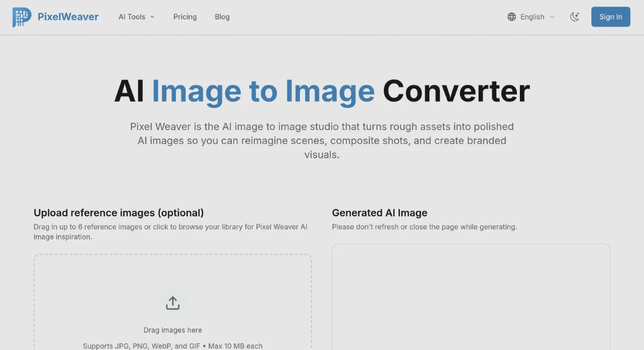Click the 'Pixel Weaver is the AI image' paragraph
Image resolution: width=644 pixels, height=350 pixels.
322,141
